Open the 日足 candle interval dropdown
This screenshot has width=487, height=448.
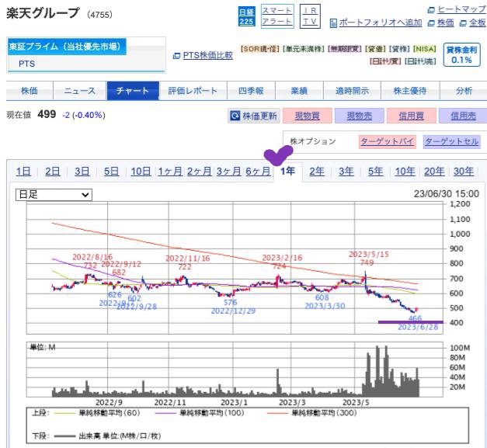(54, 195)
